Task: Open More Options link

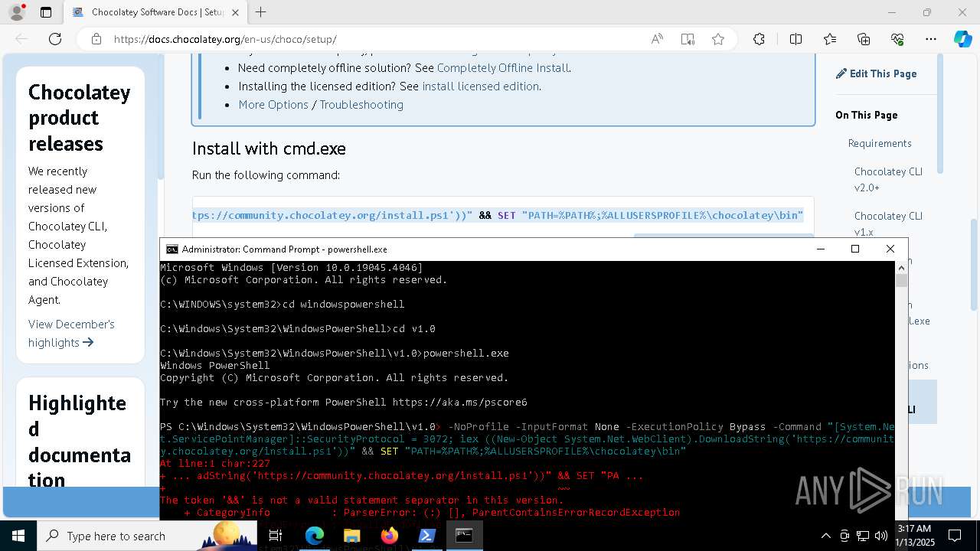Action: 273,104
